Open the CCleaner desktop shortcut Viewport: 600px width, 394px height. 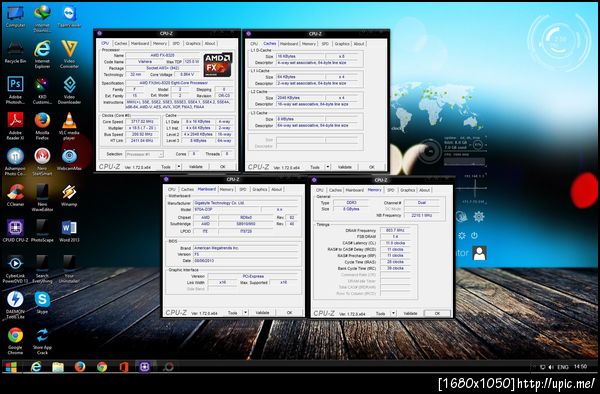click(x=15, y=195)
